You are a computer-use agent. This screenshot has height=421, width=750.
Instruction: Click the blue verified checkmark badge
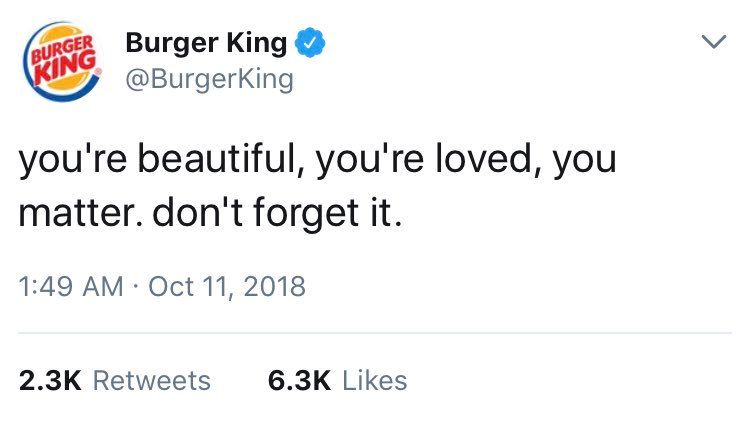pyautogui.click(x=311, y=44)
